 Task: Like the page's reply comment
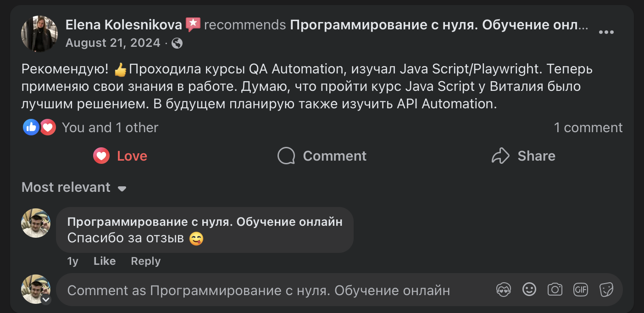pyautogui.click(x=104, y=261)
